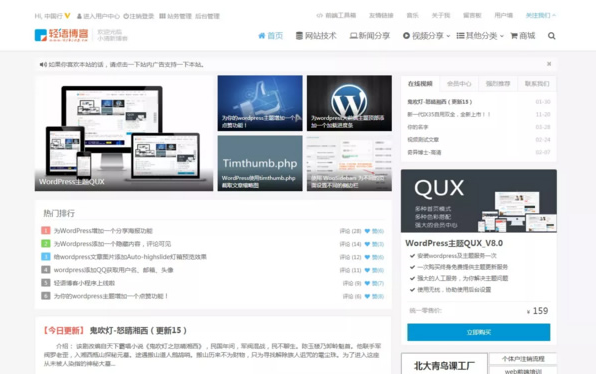Go to 首页 home nav item
Image resolution: width=596 pixels, height=374 pixels.
tap(271, 36)
